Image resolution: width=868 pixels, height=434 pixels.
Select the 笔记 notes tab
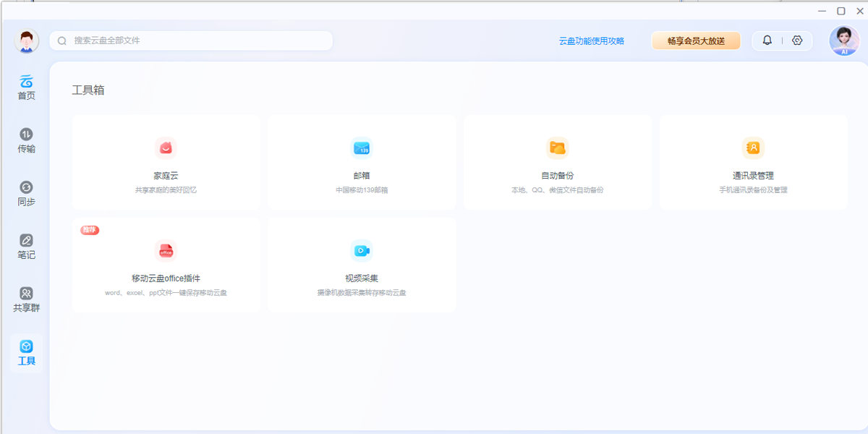[27, 247]
